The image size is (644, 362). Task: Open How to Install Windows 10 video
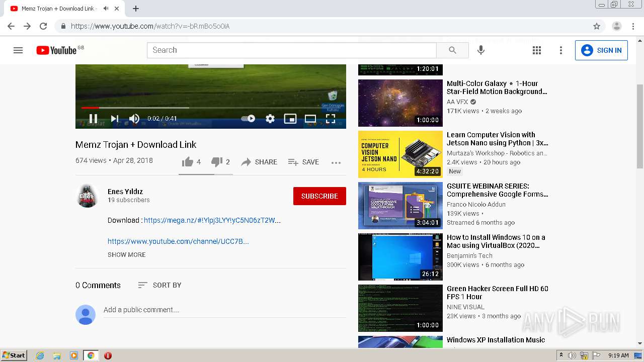(496, 241)
